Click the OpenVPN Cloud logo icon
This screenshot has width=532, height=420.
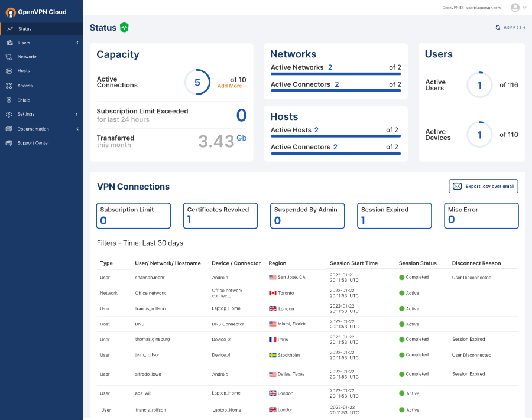(x=11, y=12)
